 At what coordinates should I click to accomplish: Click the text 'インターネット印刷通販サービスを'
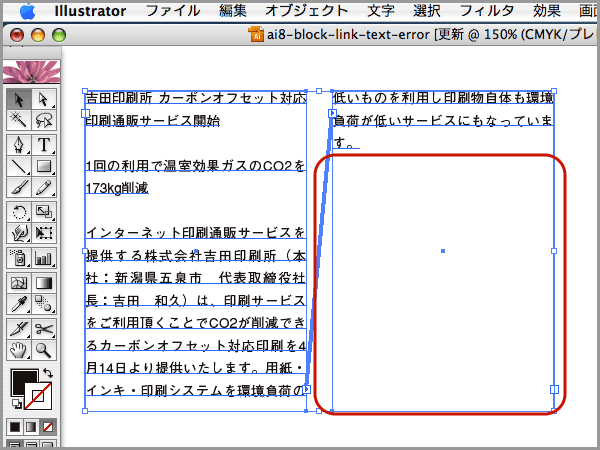tap(196, 233)
